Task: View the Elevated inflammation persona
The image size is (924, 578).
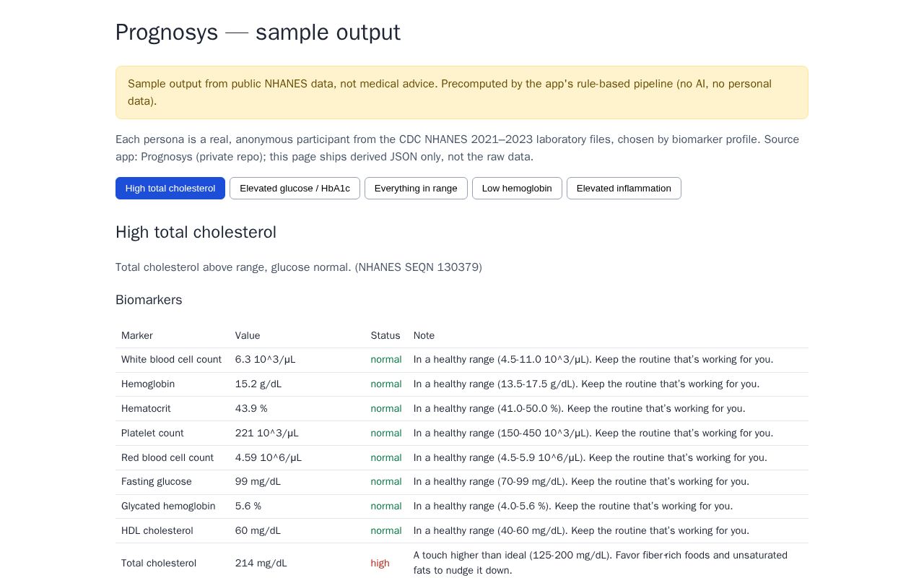Action: (624, 189)
